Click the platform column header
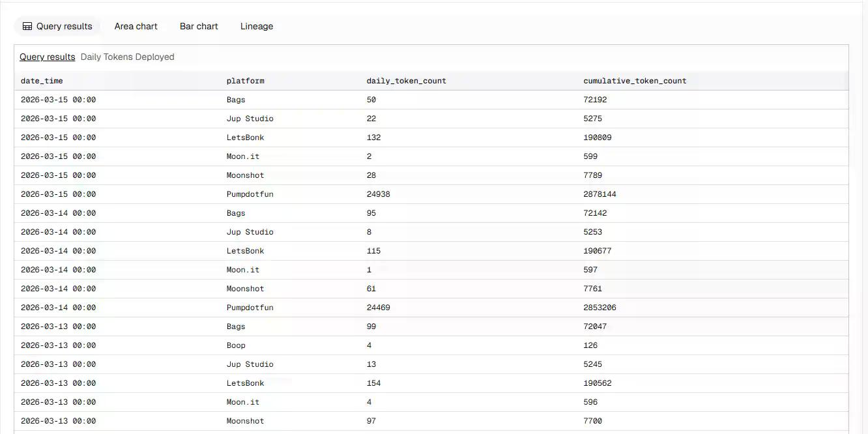 tap(245, 81)
